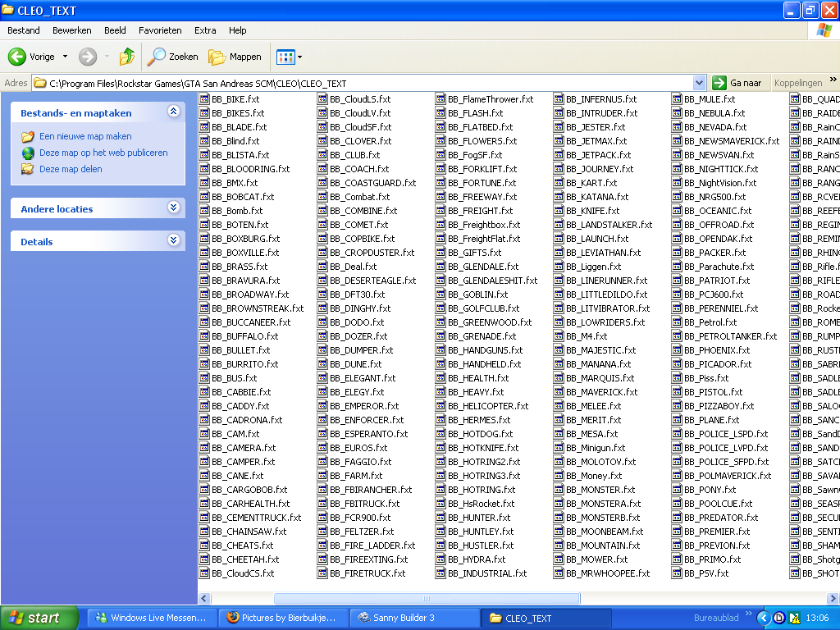Open the Vorige history dropdown arrow

coord(66,57)
